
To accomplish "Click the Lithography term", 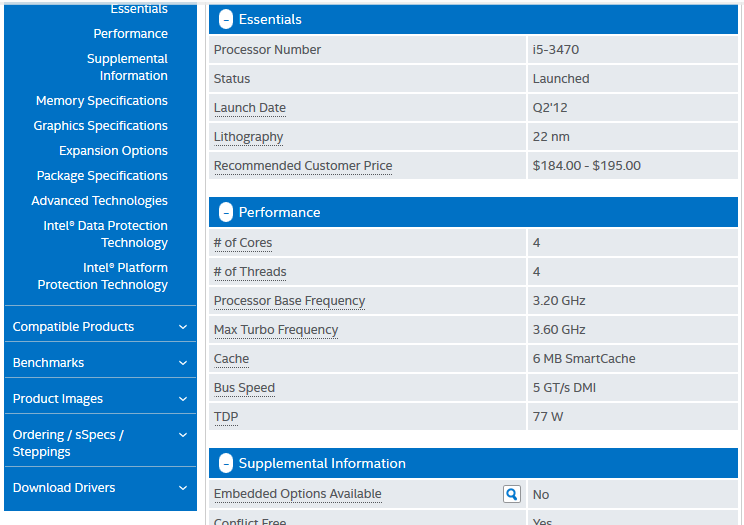I will tap(248, 137).
